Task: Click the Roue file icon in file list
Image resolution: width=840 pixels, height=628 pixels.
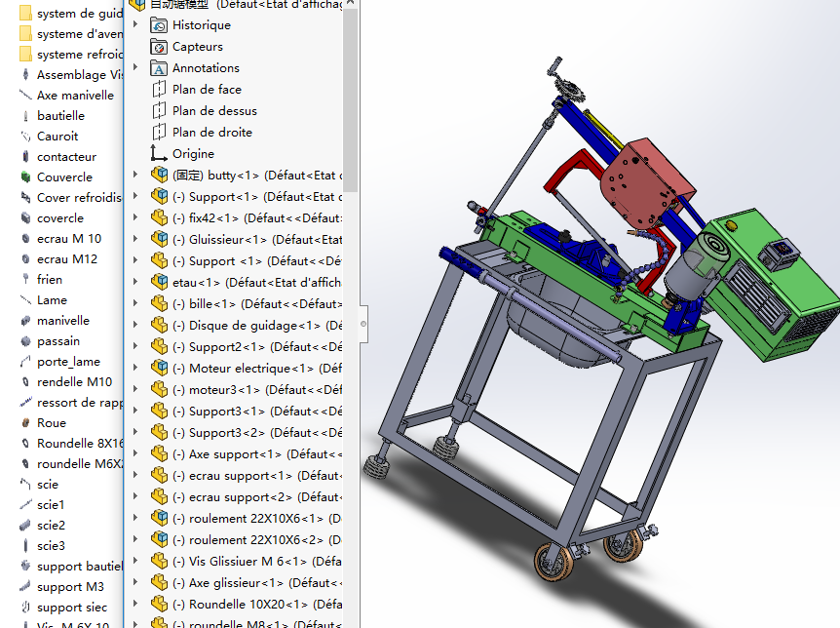Action: pos(25,422)
